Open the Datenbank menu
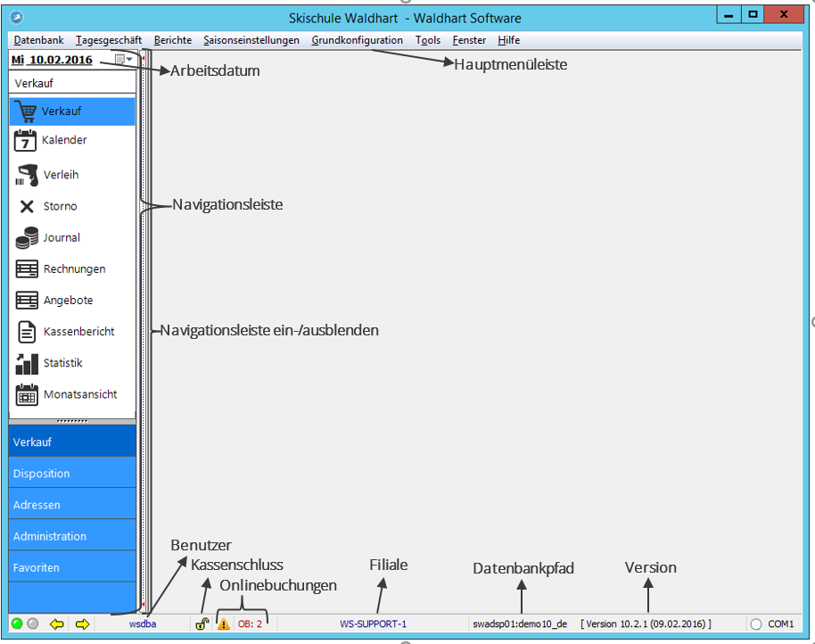Screen dimensions: 815x644 point(39,40)
